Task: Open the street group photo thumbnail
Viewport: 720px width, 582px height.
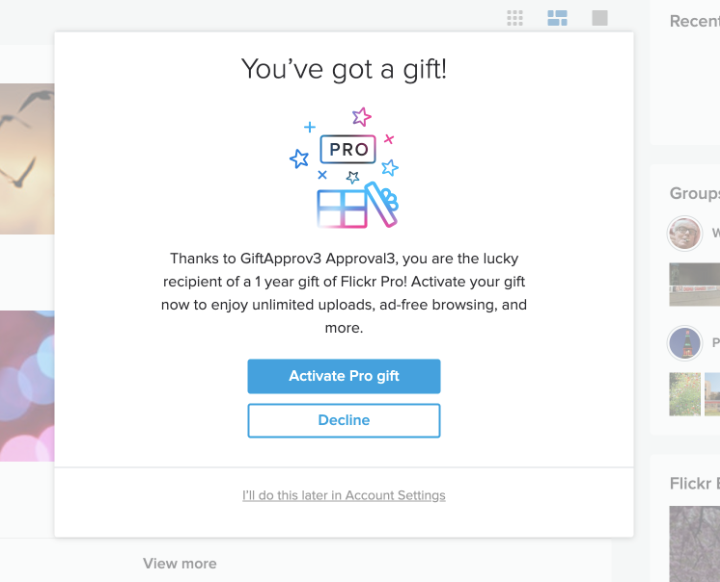Action: (694, 284)
